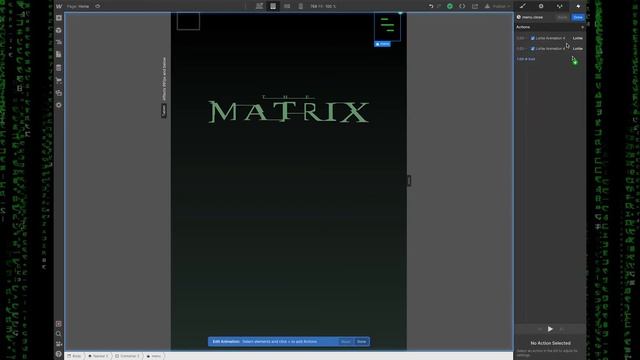Check the green save status indicator
The height and width of the screenshot is (360, 640).
click(450, 6)
